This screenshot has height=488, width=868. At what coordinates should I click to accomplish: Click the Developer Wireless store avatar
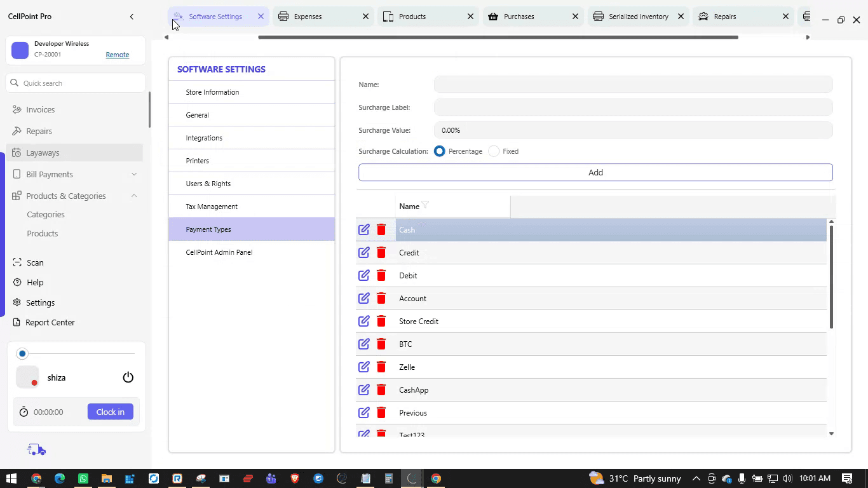(20, 50)
